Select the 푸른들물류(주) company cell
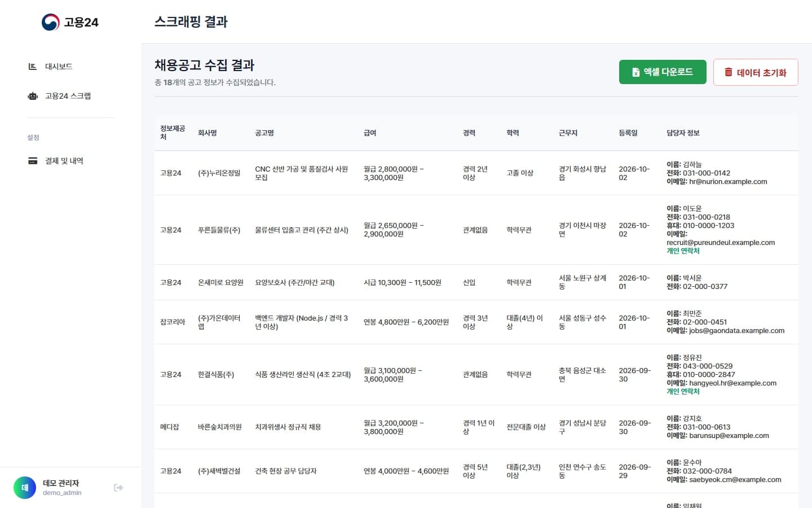This screenshot has height=508, width=812. [x=219, y=230]
